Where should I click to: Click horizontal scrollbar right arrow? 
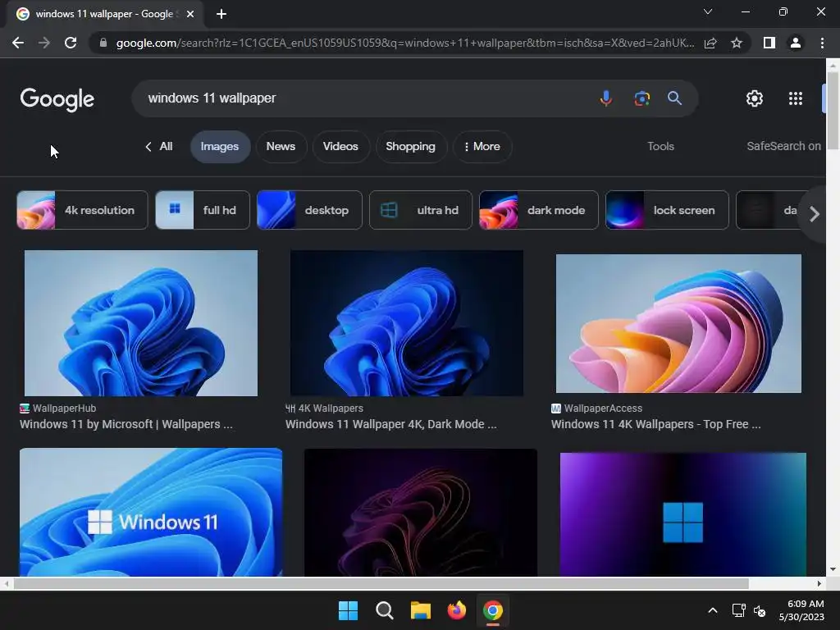click(819, 583)
